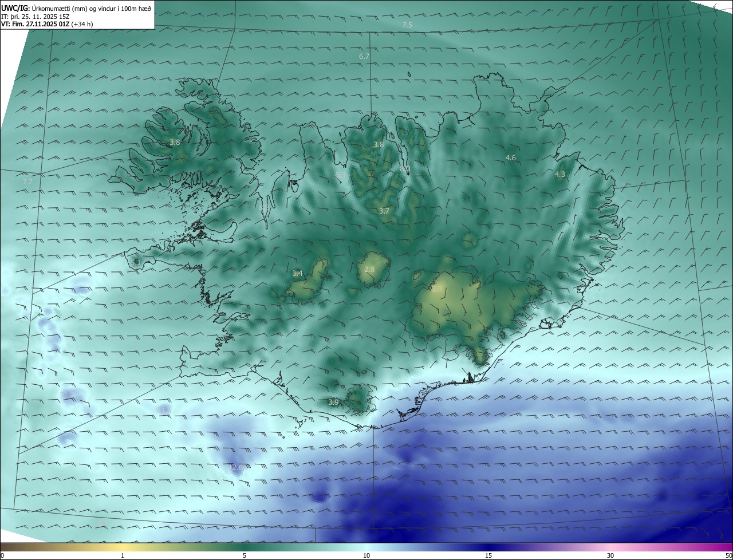The image size is (733, 560).
Task: Click the title line "UWC/IG: Úrkomumætti (mm) og vindur í 100m hæð"
Action: pyautogui.click(x=76, y=9)
